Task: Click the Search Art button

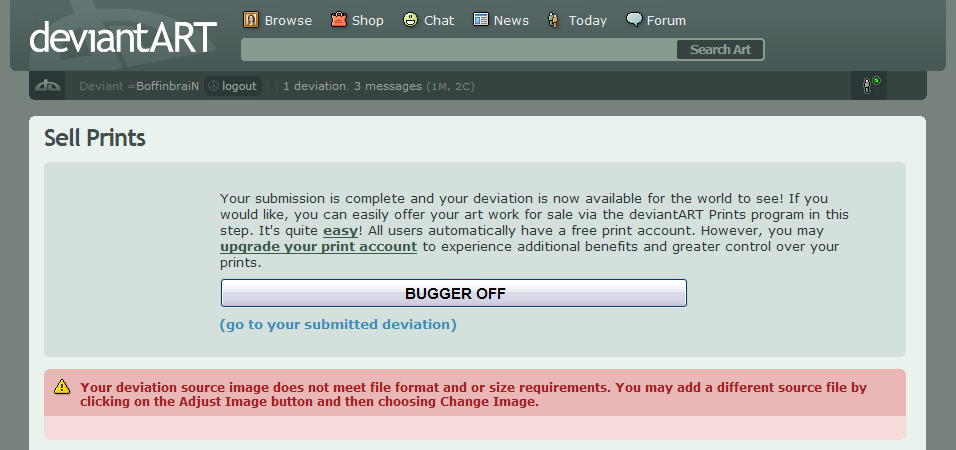Action: point(720,50)
